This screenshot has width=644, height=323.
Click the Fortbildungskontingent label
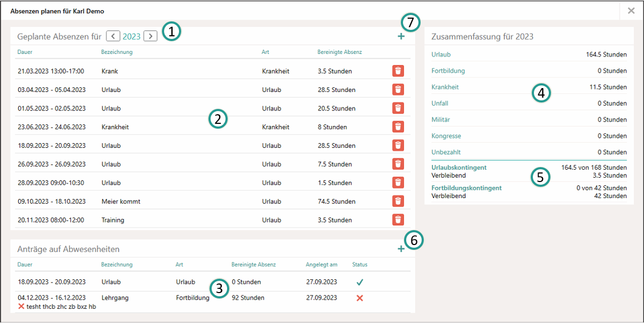click(x=467, y=188)
